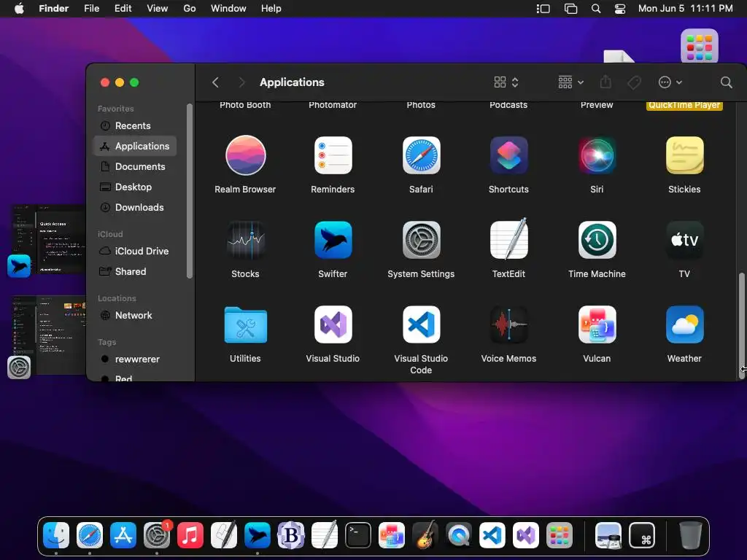Viewport: 747px width, 560px height.
Task: Open the Help menu
Action: 271,9
